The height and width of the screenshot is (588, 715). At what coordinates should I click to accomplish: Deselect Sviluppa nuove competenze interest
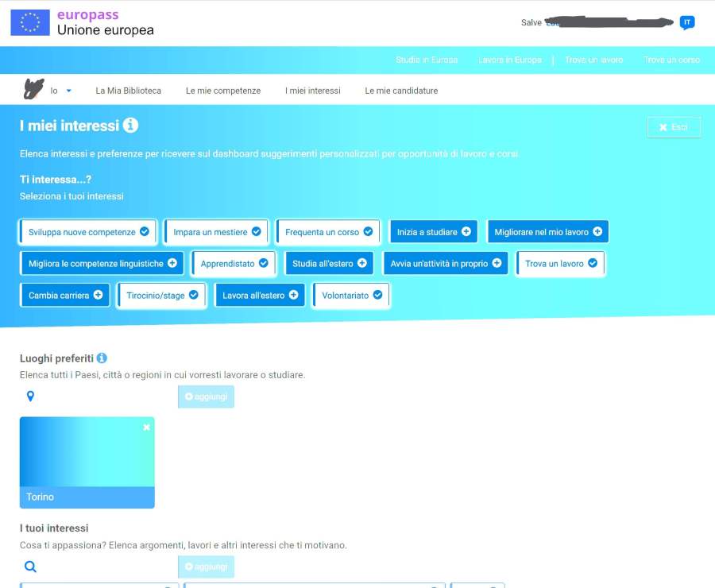point(88,232)
